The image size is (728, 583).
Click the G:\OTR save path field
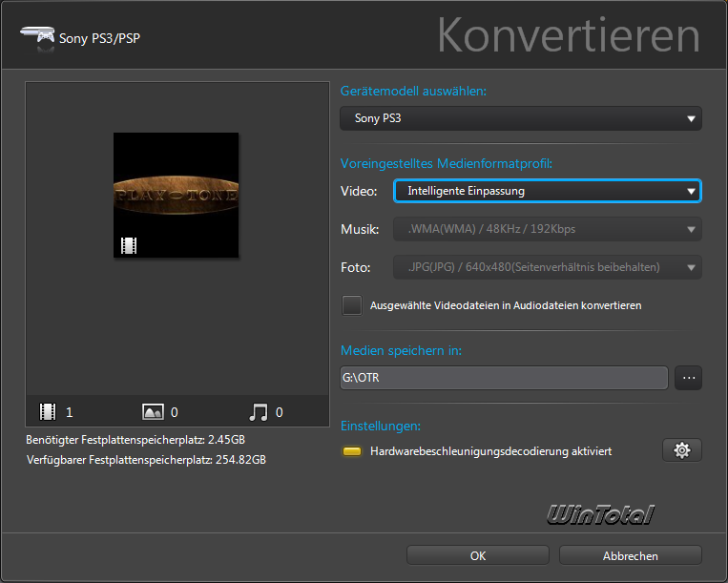(504, 378)
